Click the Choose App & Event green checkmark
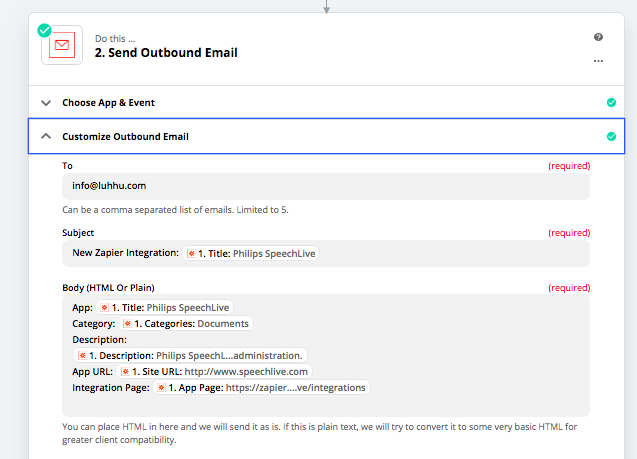The image size is (637, 459). (610, 102)
